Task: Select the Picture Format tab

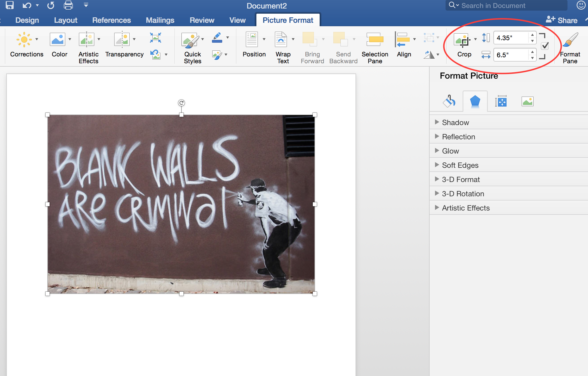Action: (x=288, y=20)
